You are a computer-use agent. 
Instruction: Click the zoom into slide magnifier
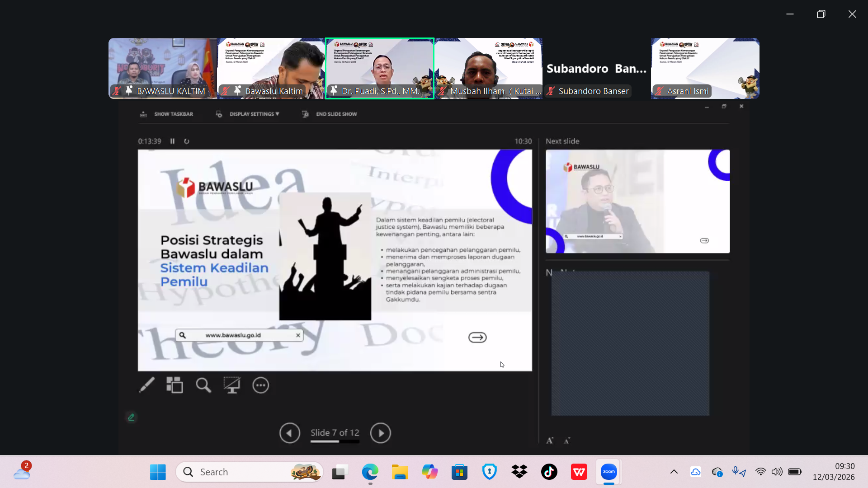pos(203,385)
